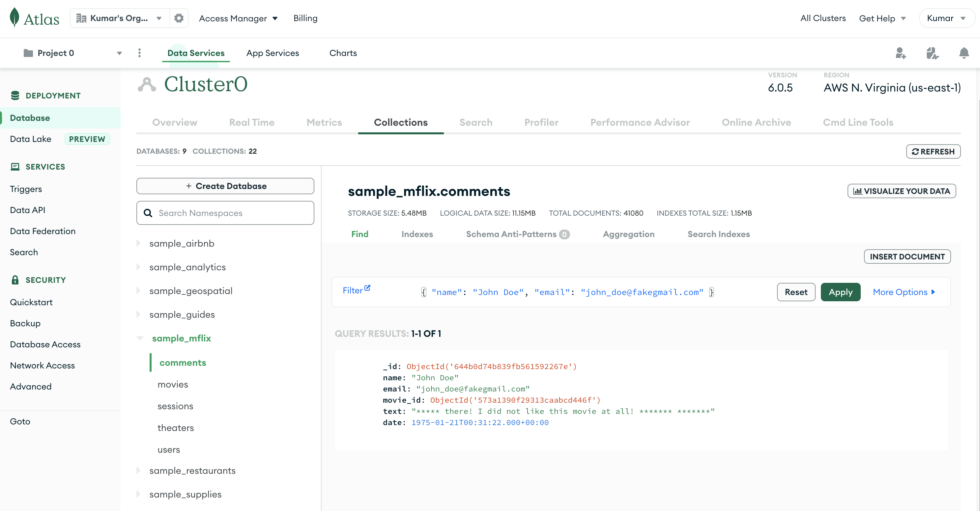Select the users collection
The width and height of the screenshot is (980, 511).
pos(168,449)
